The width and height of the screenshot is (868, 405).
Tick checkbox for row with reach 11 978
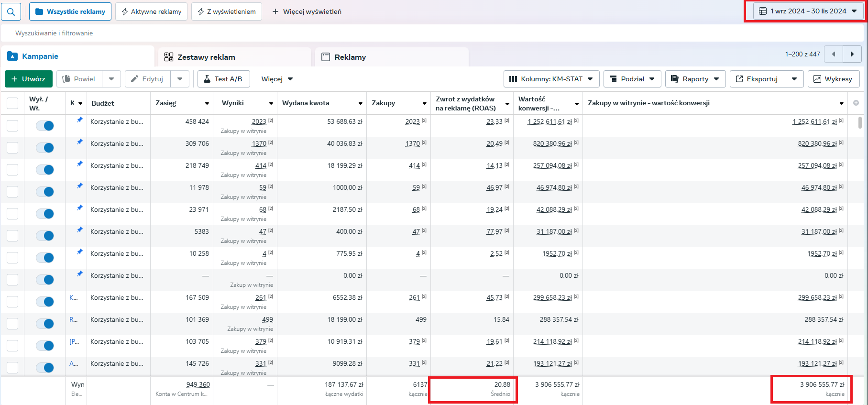(12, 192)
